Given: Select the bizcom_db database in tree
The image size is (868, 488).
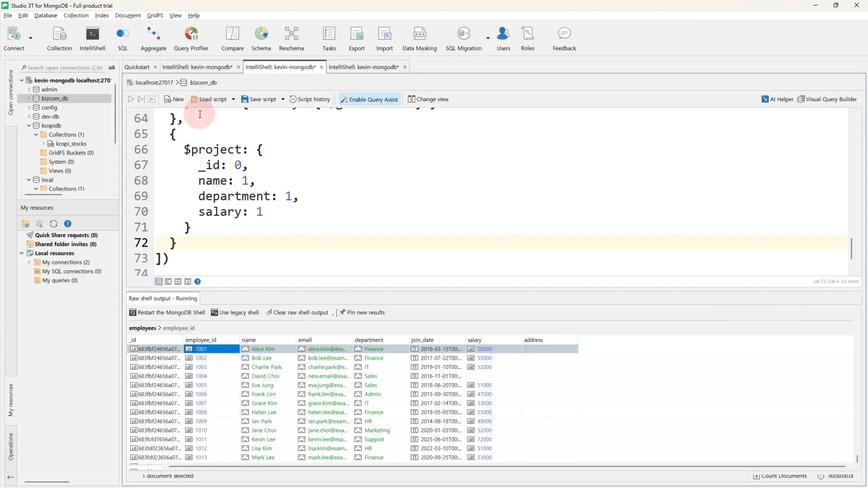Looking at the screenshot, I should pos(55,99).
